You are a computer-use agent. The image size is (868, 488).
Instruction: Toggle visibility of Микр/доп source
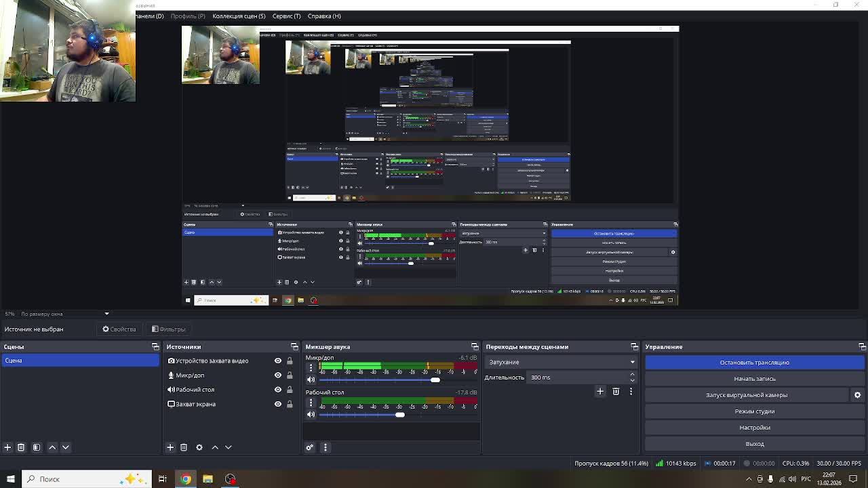(x=278, y=375)
